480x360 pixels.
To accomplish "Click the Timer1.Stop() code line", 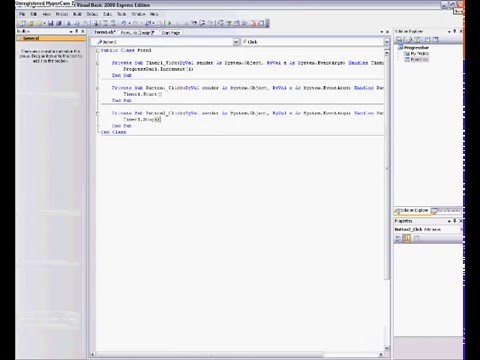I will click(142, 119).
